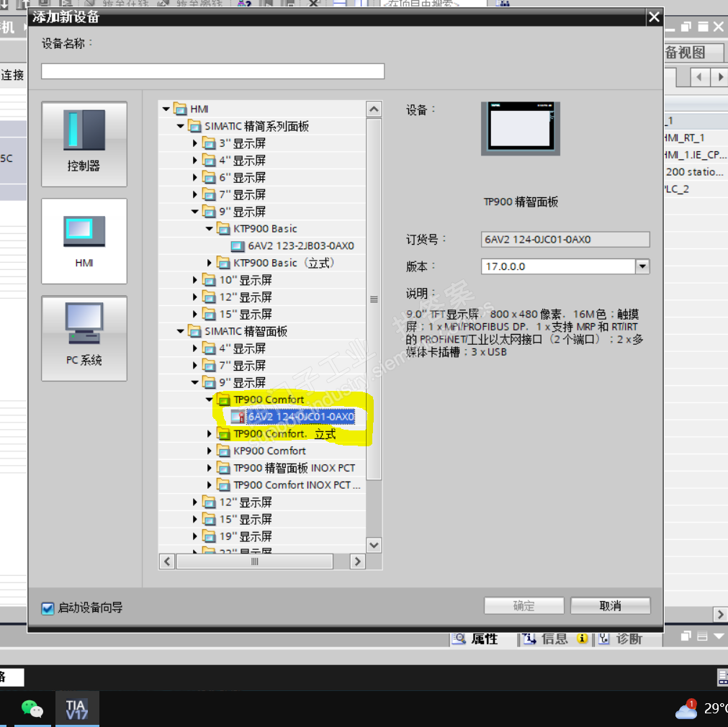The image size is (728, 727).
Task: Click the 订货号 order number field
Action: [565, 240]
